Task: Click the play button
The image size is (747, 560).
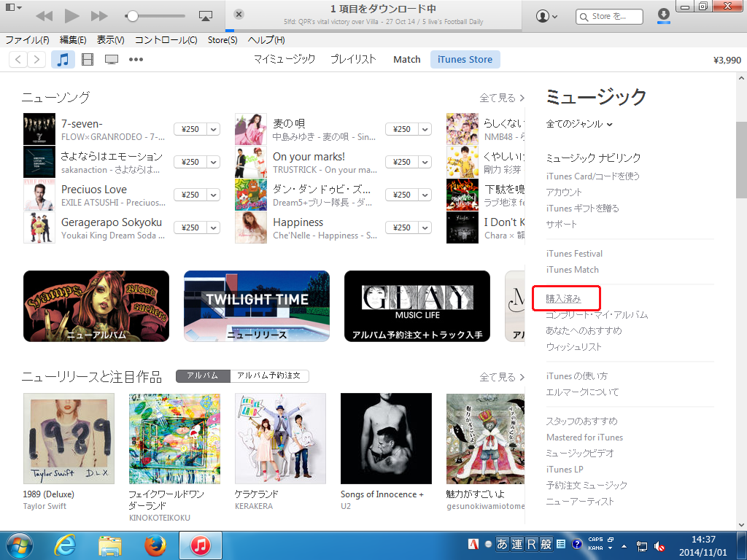Action: pos(72,16)
